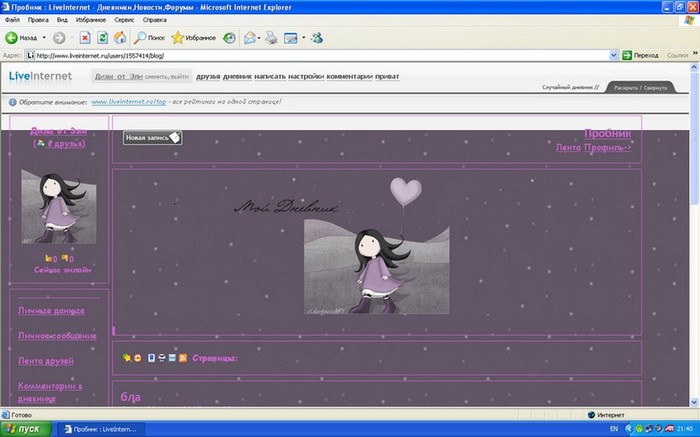
Task: Expand hidden tray icons arrow
Action: (629, 429)
